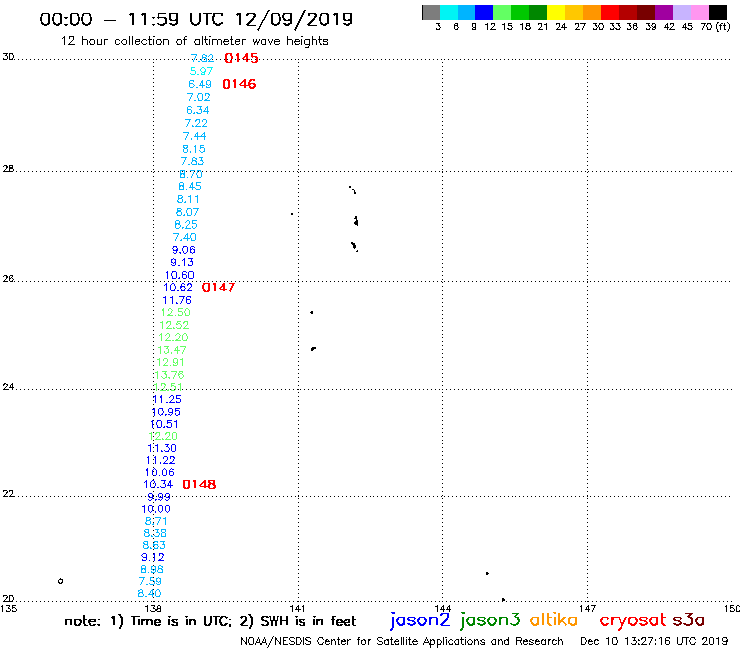The height and width of the screenshot is (650, 740).
Task: Select the pink legend color swatch
Action: point(700,12)
